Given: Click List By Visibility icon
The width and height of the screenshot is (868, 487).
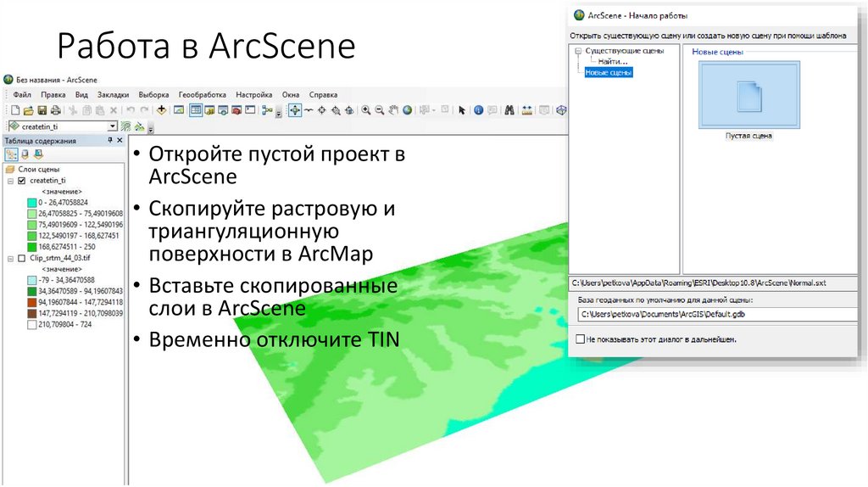Looking at the screenshot, I should [38, 154].
